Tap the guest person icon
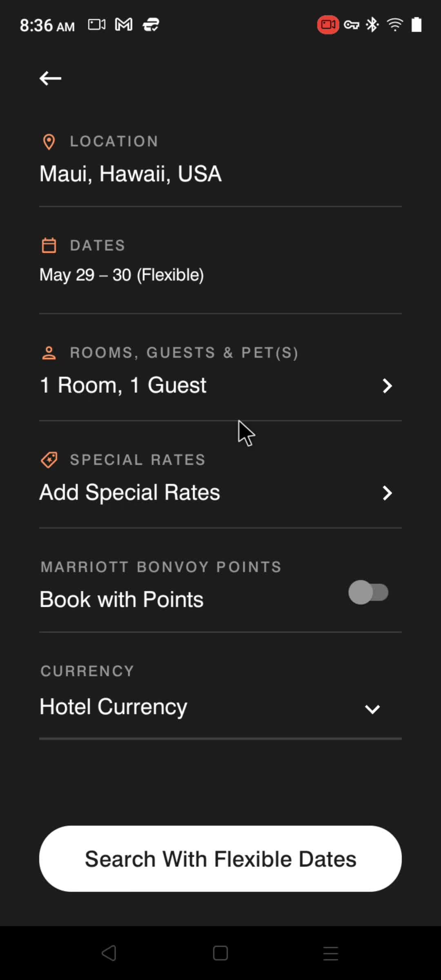 [49, 353]
